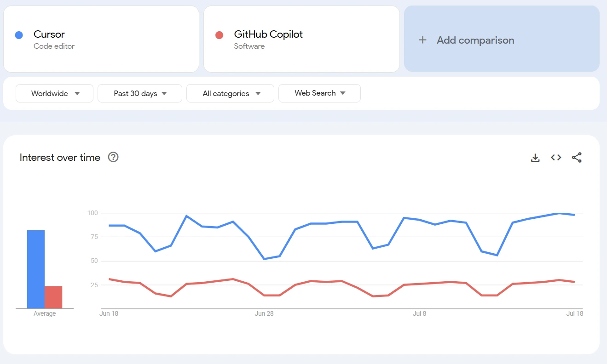This screenshot has width=607, height=364.
Task: Open the All categories dropdown
Action: click(230, 93)
